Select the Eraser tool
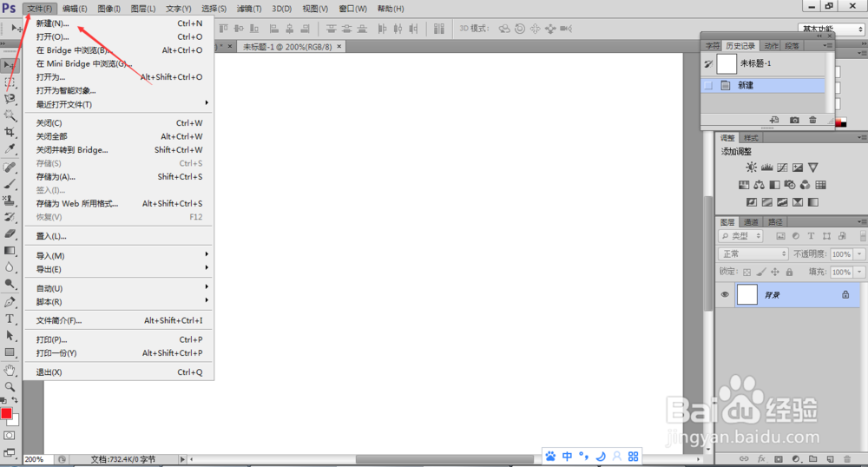 tap(10, 233)
